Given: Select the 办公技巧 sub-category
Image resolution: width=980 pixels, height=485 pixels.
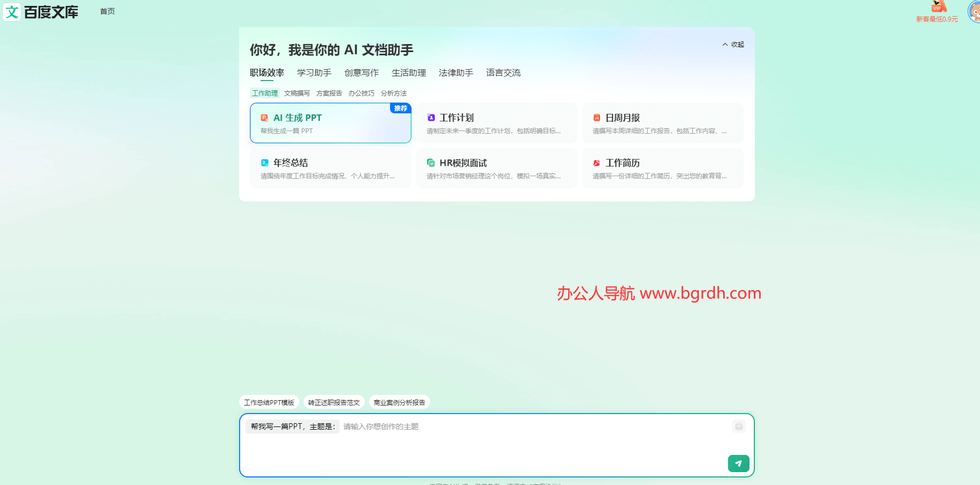Looking at the screenshot, I should click(362, 93).
